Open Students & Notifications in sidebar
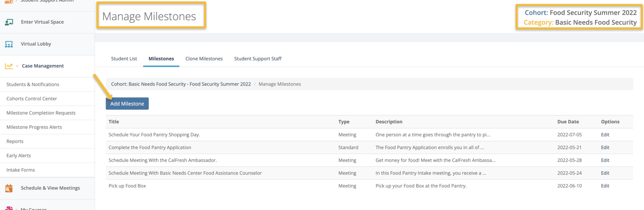 click(x=33, y=85)
